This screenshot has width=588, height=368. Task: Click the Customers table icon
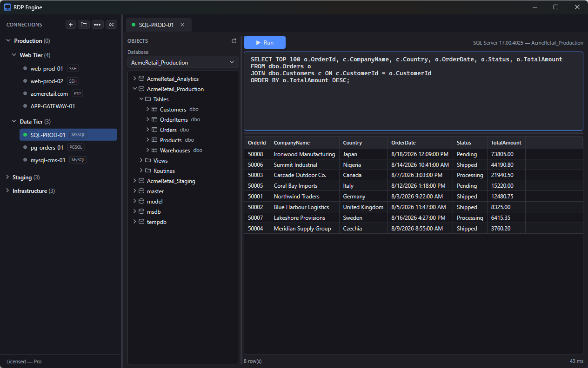pyautogui.click(x=154, y=109)
